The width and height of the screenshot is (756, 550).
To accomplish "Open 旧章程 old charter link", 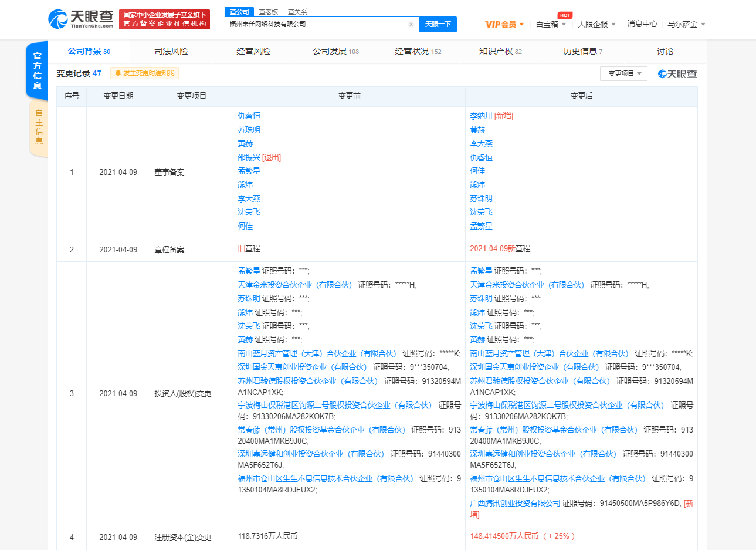I will click(x=249, y=249).
